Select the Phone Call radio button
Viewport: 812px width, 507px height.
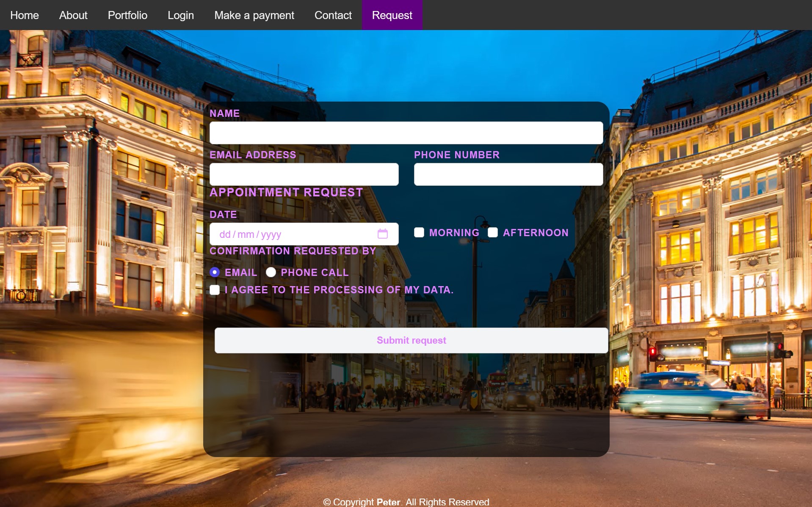pyautogui.click(x=271, y=272)
